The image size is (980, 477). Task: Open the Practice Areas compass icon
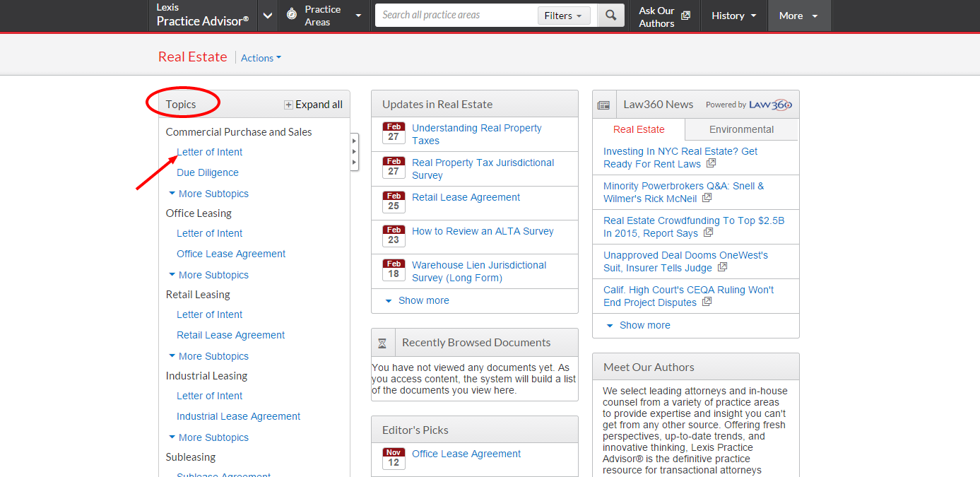pos(292,14)
